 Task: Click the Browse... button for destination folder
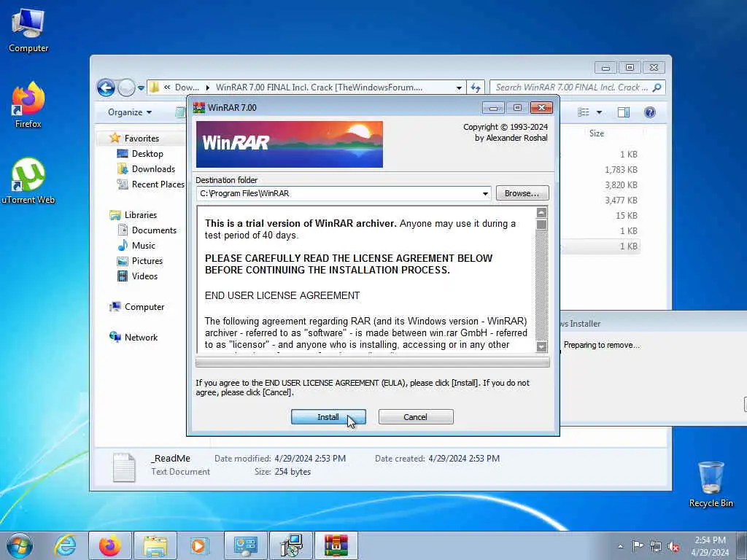click(522, 192)
